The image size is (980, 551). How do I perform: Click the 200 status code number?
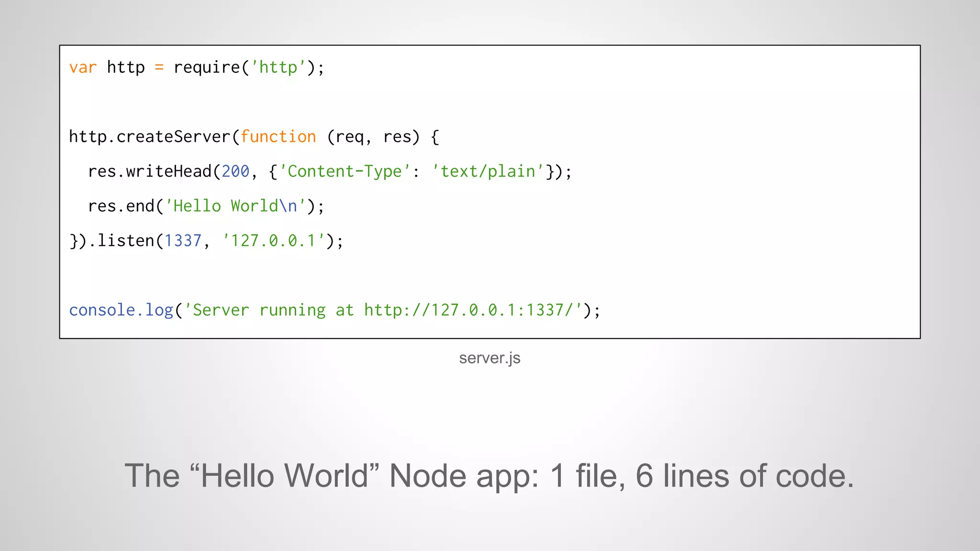(235, 171)
